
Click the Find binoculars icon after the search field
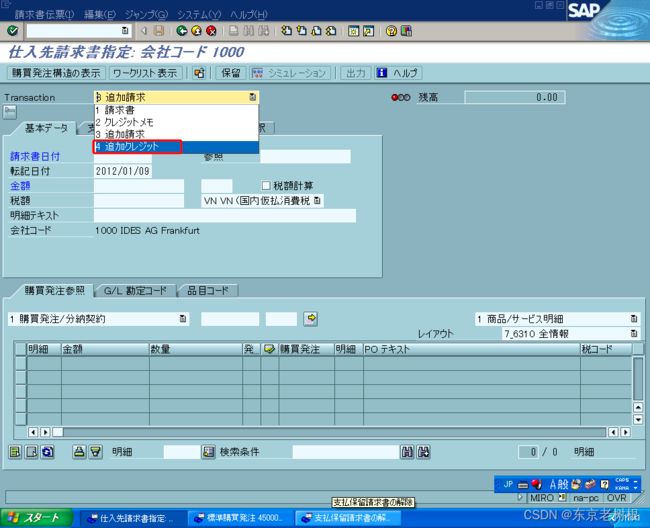pos(407,452)
